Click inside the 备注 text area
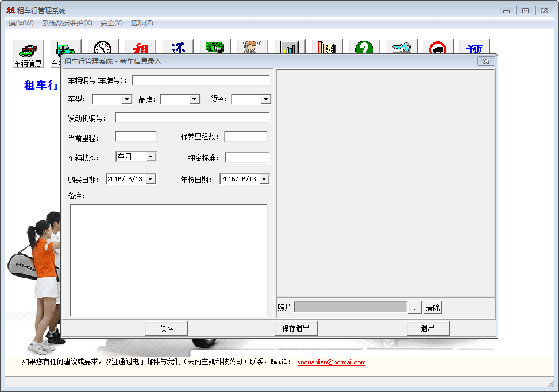This screenshot has width=559, height=392. click(x=169, y=260)
